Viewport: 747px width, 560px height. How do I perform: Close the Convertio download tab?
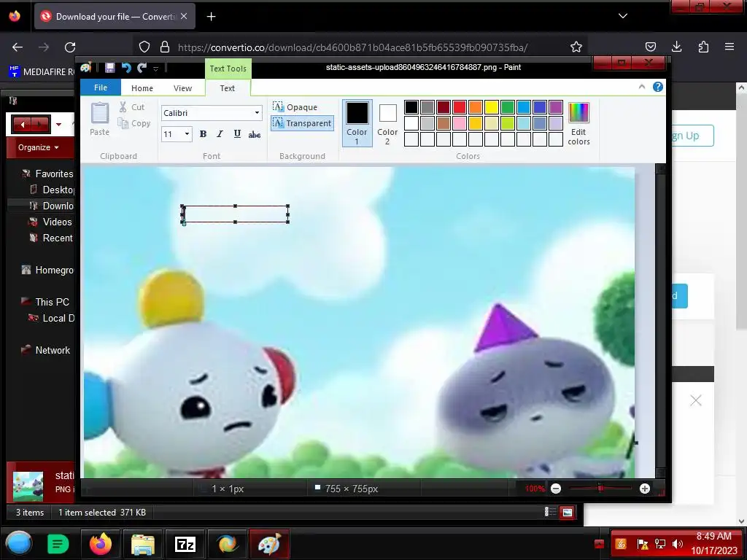pos(184,16)
